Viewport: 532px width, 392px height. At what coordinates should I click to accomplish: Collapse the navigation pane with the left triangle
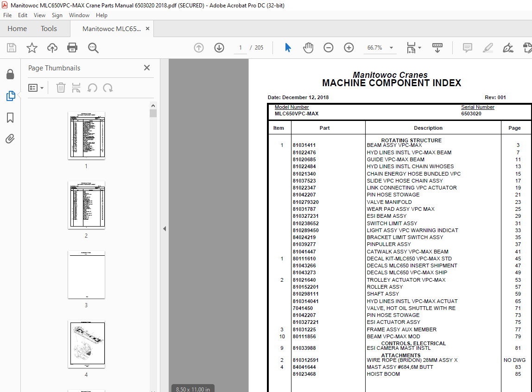pos(165,228)
